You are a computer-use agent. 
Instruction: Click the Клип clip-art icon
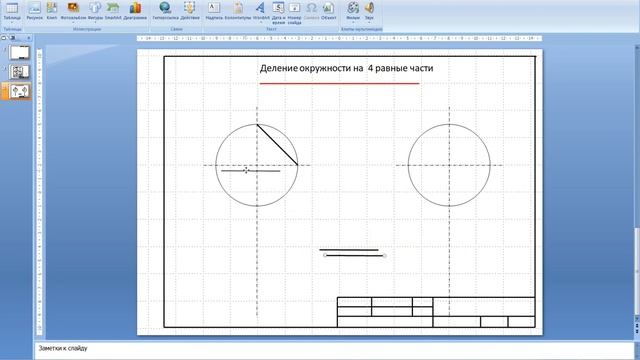pos(52,11)
